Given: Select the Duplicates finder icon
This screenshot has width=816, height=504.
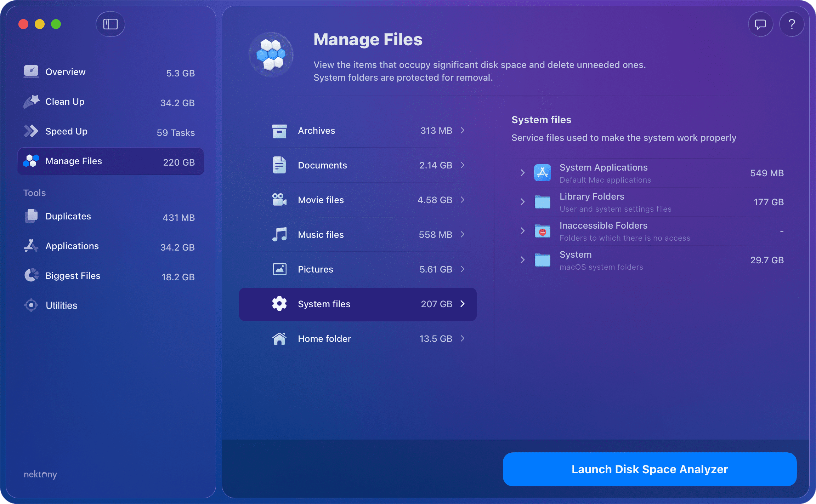Looking at the screenshot, I should click(31, 216).
